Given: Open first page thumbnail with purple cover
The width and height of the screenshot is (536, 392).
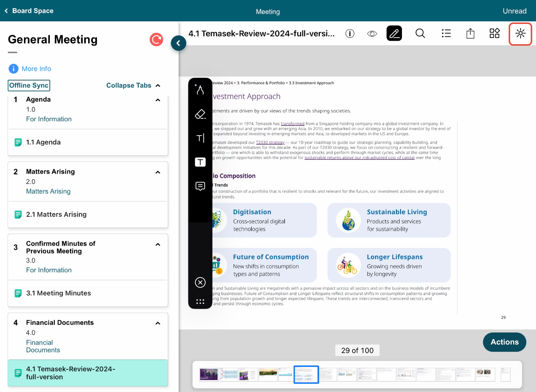Looking at the screenshot, I should tap(209, 374).
